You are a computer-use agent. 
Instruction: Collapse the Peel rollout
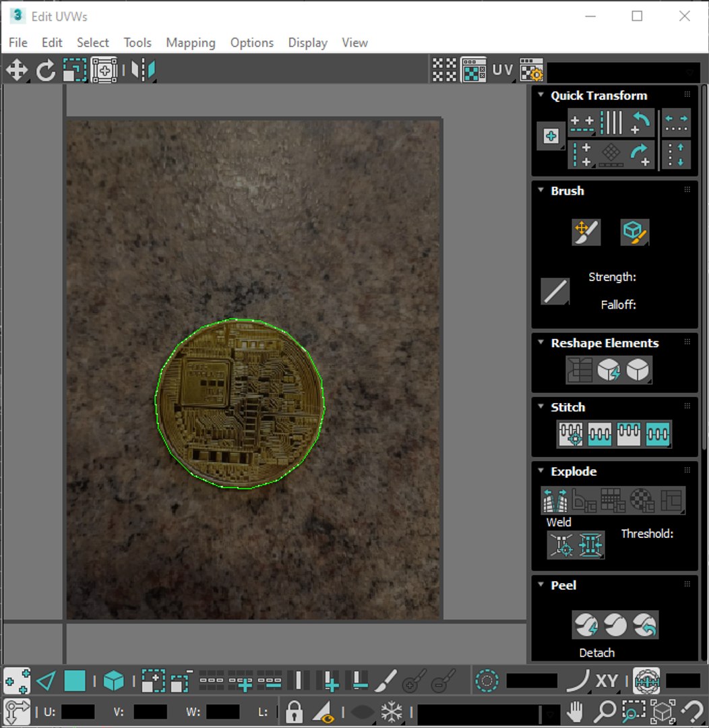click(x=541, y=584)
